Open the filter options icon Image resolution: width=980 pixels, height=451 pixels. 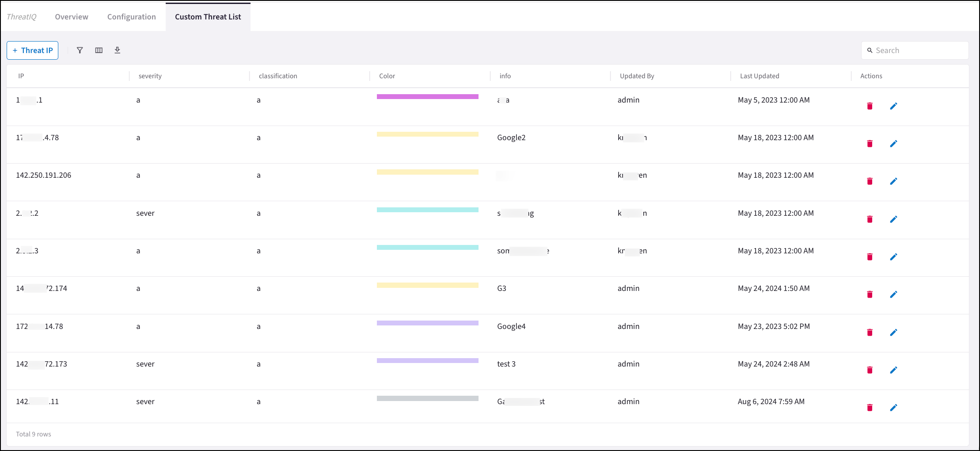pyautogui.click(x=80, y=50)
